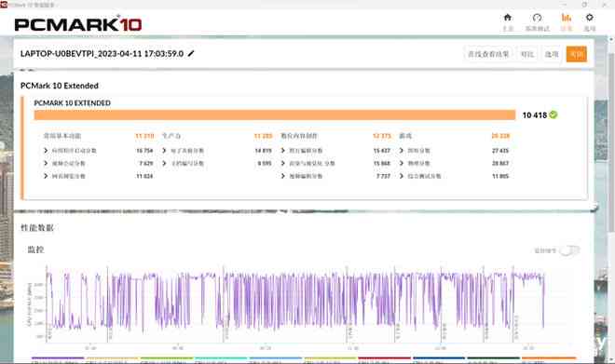The width and height of the screenshot is (615, 364).
Task: Expand the video editing score row 7 737
Action: 335,176
